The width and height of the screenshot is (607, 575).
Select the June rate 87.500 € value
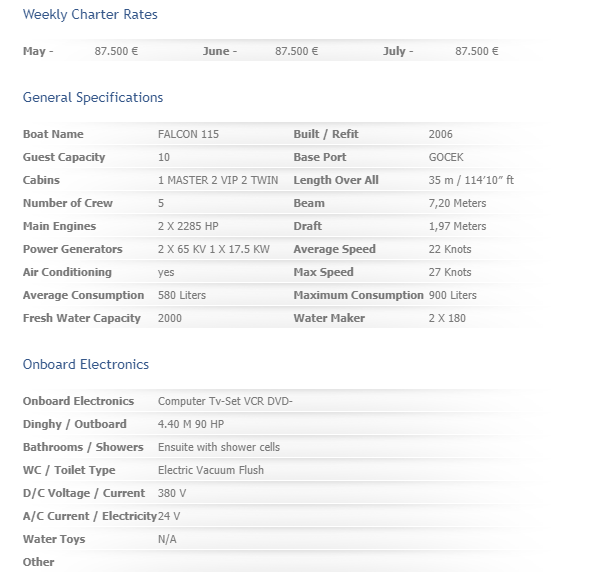click(297, 51)
